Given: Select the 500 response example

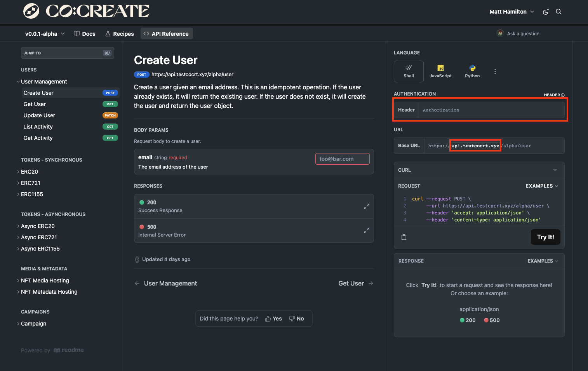Looking at the screenshot, I should pyautogui.click(x=492, y=320).
